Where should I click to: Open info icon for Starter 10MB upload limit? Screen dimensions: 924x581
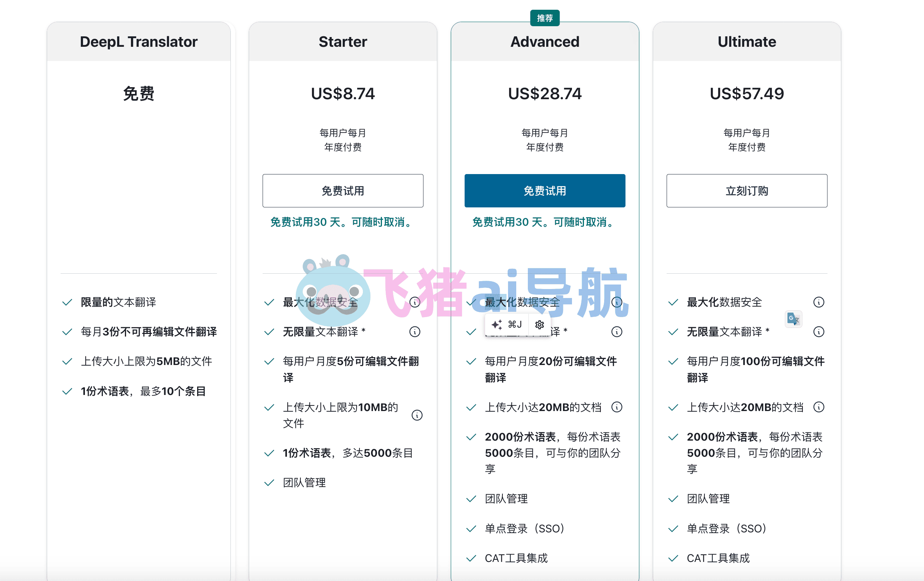(417, 415)
